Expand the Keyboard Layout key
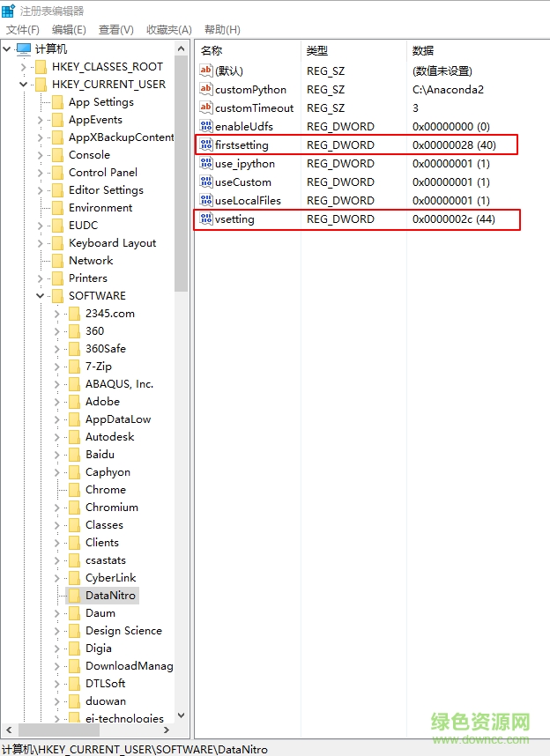 point(40,243)
